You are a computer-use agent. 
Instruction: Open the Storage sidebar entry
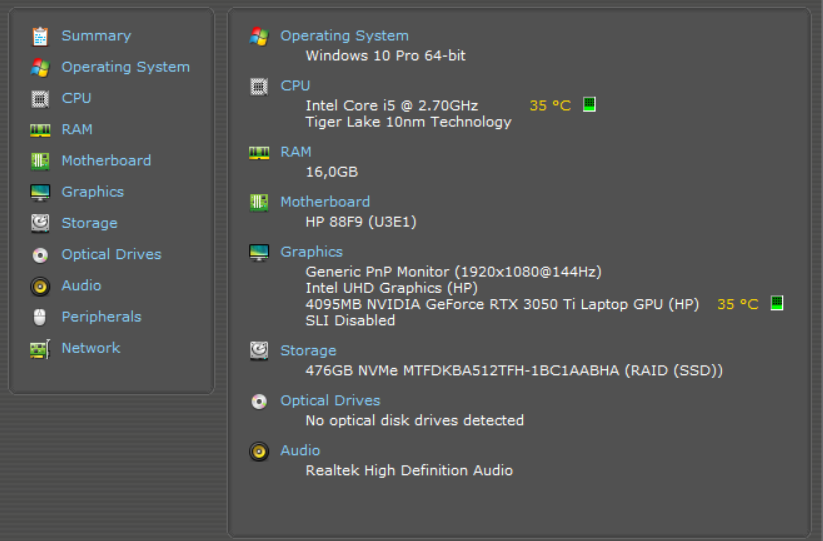pos(89,223)
